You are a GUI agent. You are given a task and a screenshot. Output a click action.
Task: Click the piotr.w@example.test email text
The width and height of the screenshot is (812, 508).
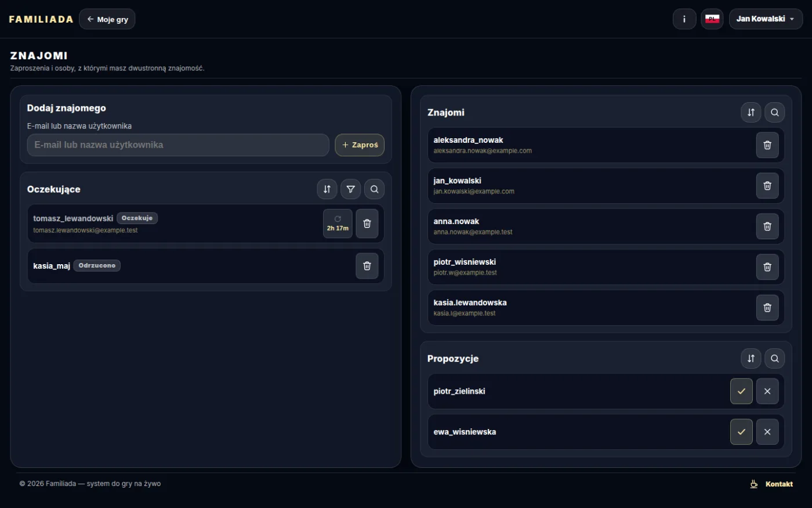pos(465,273)
